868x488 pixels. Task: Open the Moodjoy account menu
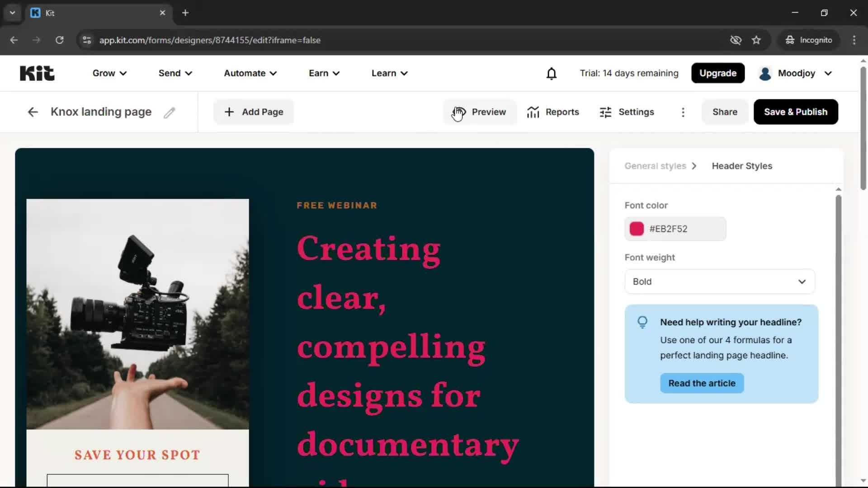(796, 73)
